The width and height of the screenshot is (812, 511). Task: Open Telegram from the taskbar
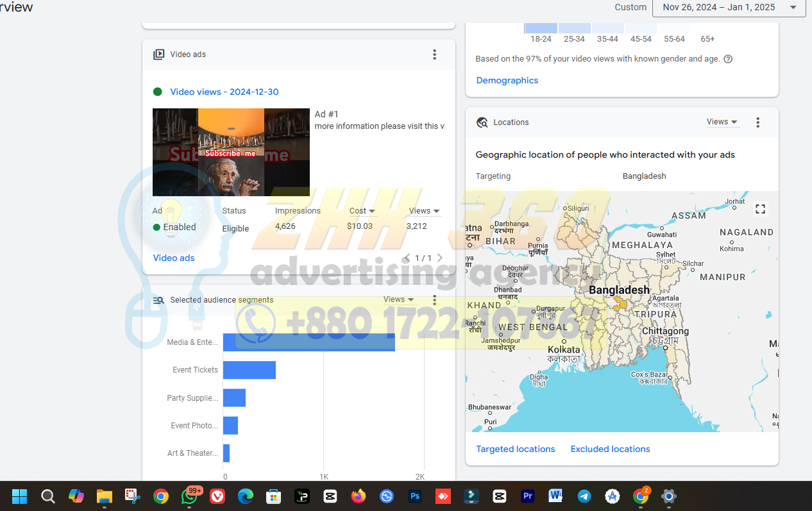click(584, 496)
